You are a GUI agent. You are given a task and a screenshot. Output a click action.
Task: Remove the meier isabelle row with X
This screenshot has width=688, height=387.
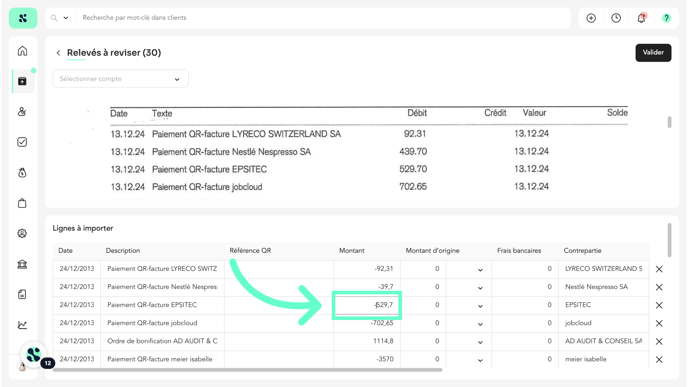point(659,359)
